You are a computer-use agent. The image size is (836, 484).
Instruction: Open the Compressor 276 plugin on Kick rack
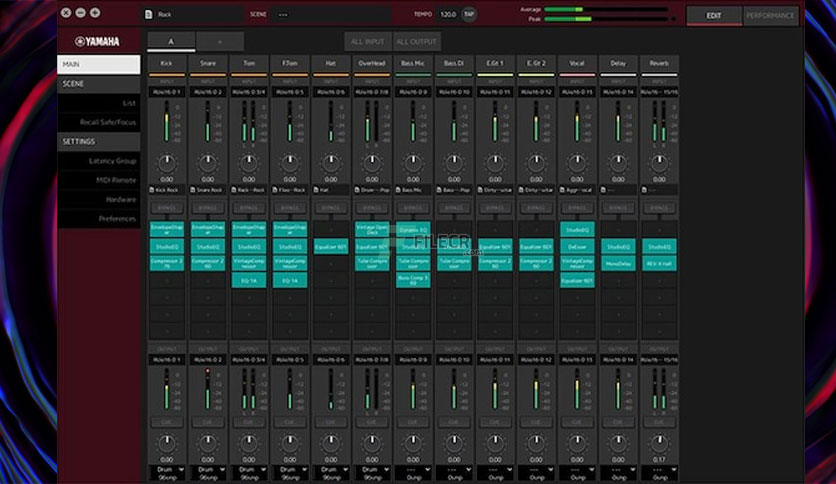pyautogui.click(x=167, y=263)
